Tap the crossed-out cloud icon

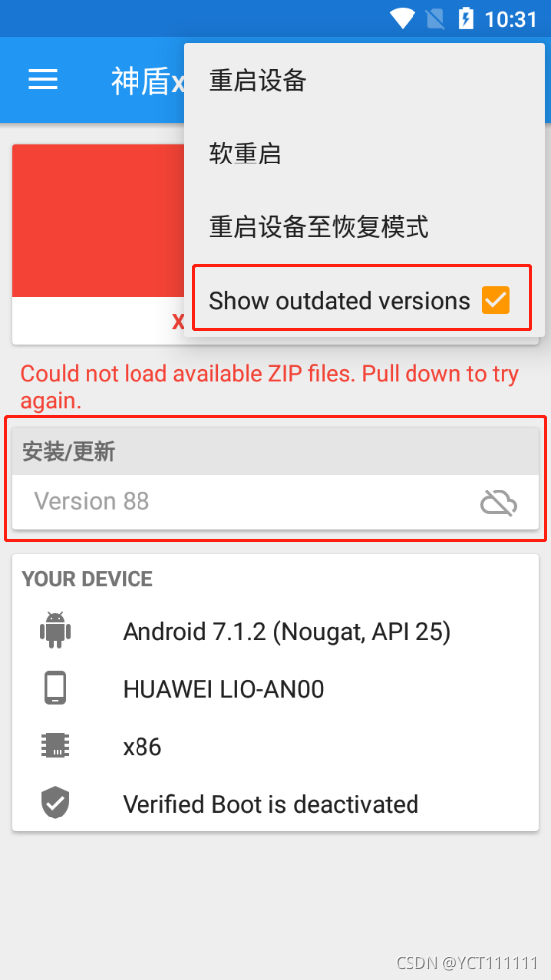(x=498, y=502)
